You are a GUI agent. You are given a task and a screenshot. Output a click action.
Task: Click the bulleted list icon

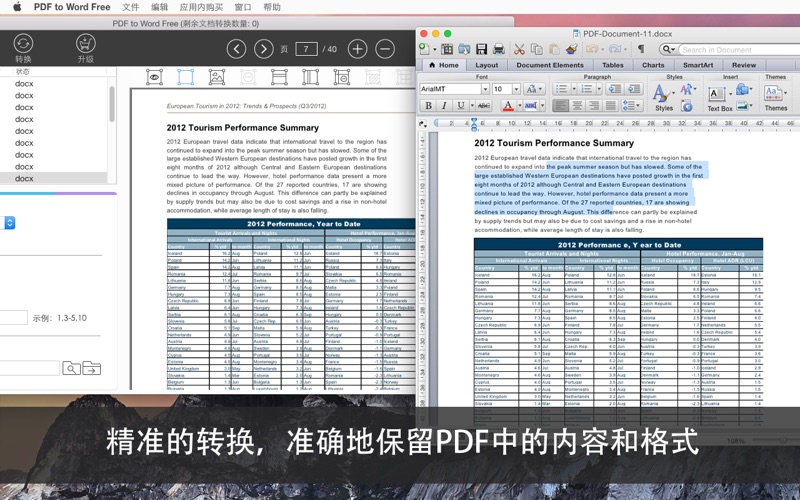[561, 89]
